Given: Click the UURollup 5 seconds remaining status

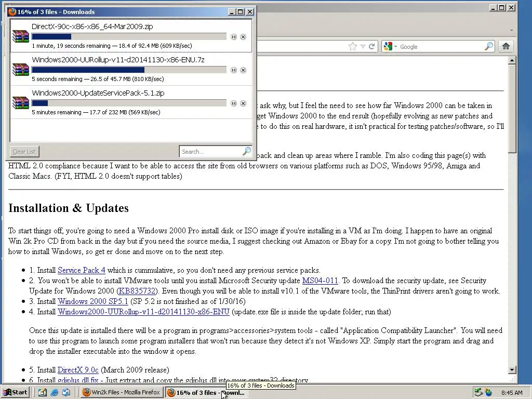Looking at the screenshot, I should click(x=98, y=79).
